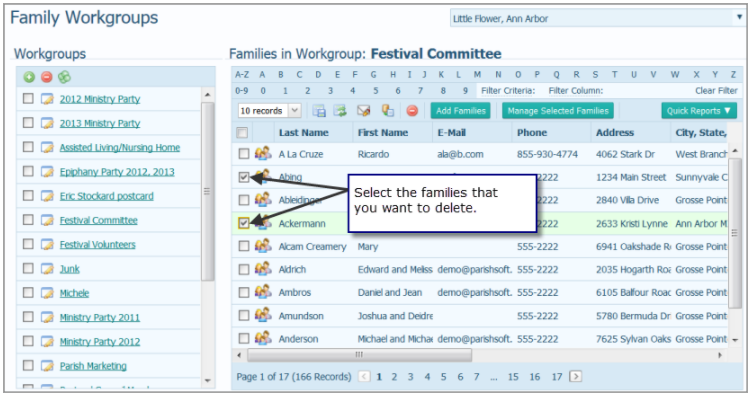Click the red delete workgroup icon

pos(46,76)
